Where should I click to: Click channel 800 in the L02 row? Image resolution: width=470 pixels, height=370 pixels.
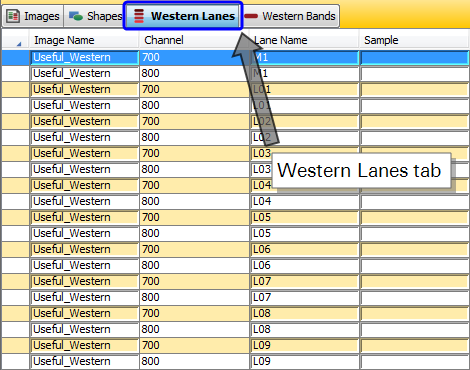coord(194,137)
